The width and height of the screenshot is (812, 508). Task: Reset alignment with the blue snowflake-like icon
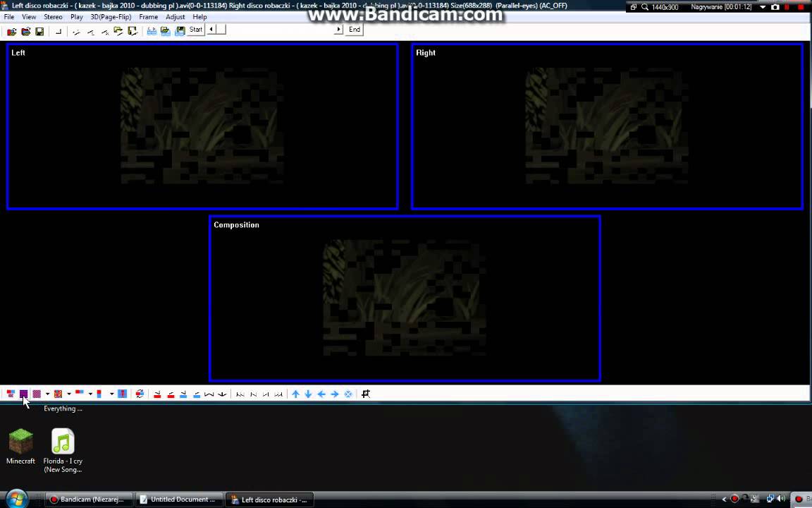click(348, 394)
